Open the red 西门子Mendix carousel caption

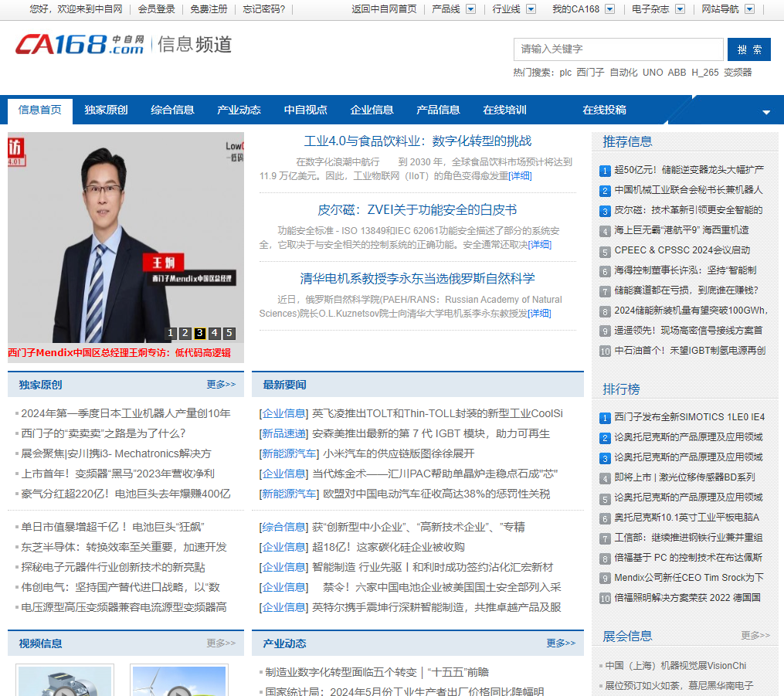coord(119,353)
